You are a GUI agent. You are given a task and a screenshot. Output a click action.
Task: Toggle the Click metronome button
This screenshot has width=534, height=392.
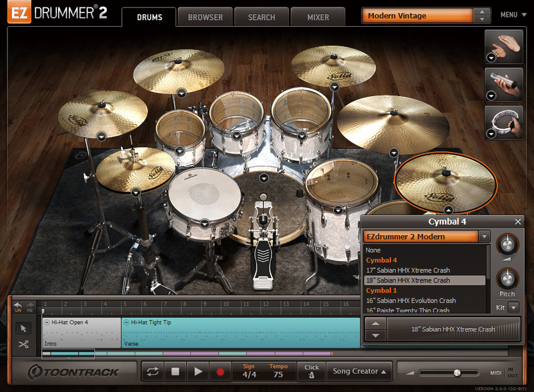[x=311, y=371]
